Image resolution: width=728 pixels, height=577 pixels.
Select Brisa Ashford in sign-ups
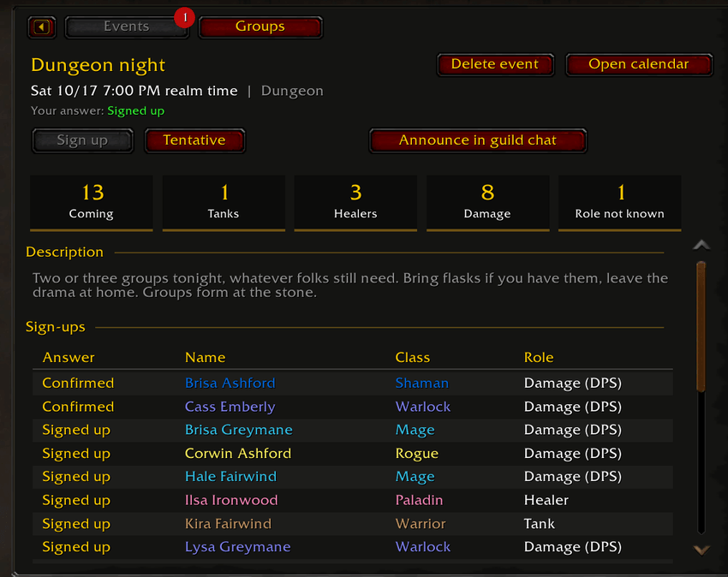click(352, 383)
